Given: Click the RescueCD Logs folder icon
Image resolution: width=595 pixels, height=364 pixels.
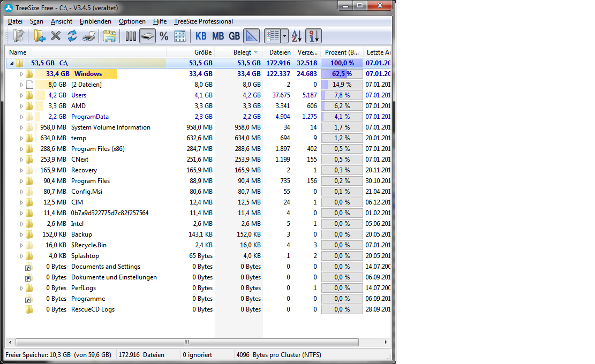Looking at the screenshot, I should (29, 310).
